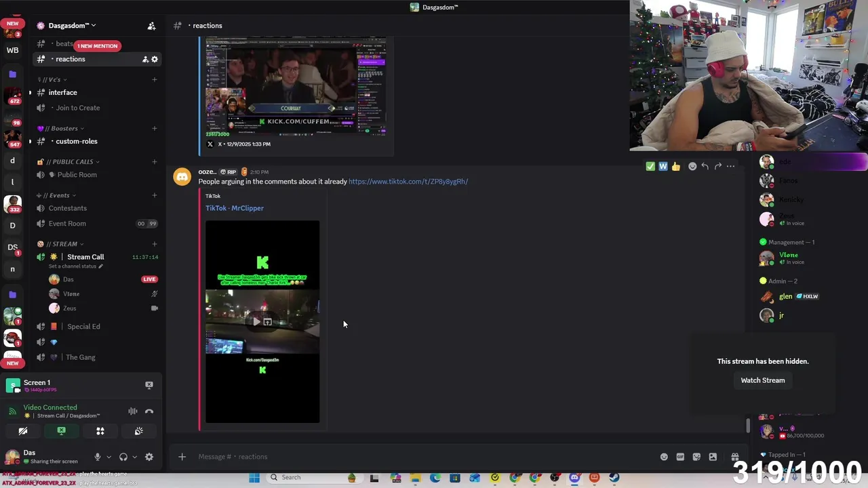The width and height of the screenshot is (868, 488).
Task: Collapse the // Vc's category
Action: 52,79
